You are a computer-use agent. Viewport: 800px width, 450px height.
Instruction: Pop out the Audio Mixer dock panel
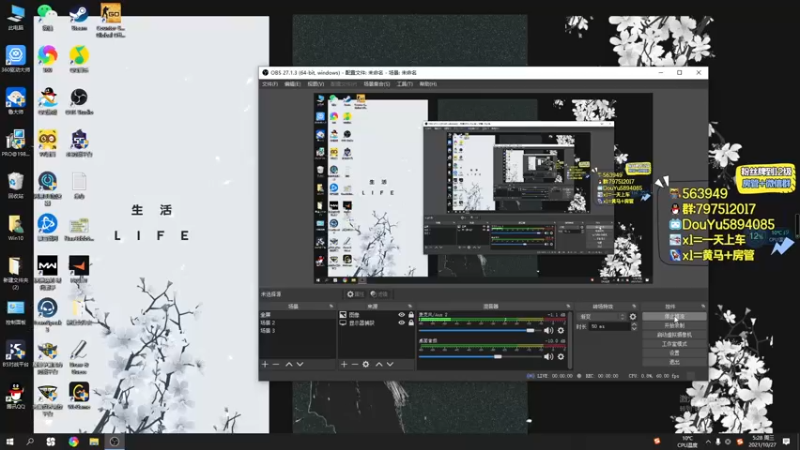[568, 306]
